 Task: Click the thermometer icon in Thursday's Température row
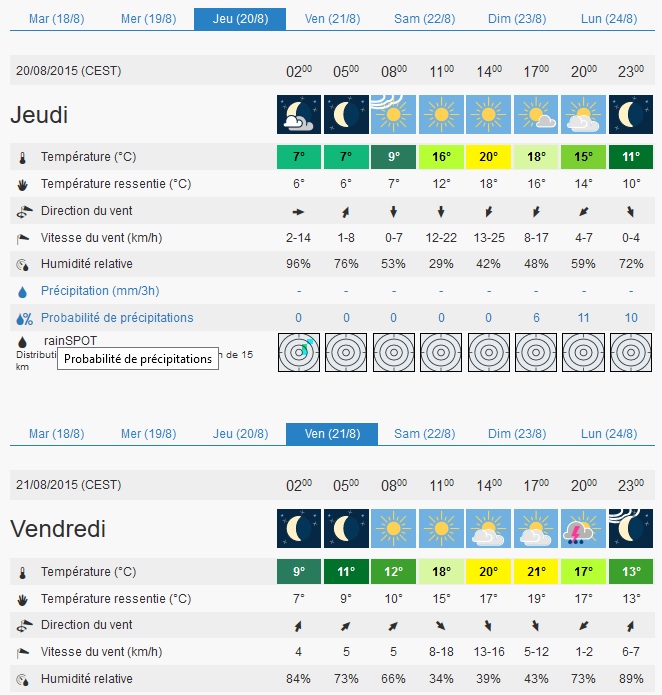coord(23,158)
